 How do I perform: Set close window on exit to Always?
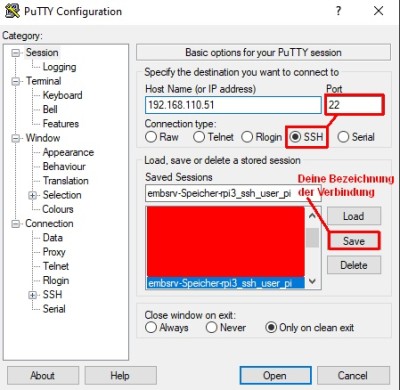click(x=167, y=327)
